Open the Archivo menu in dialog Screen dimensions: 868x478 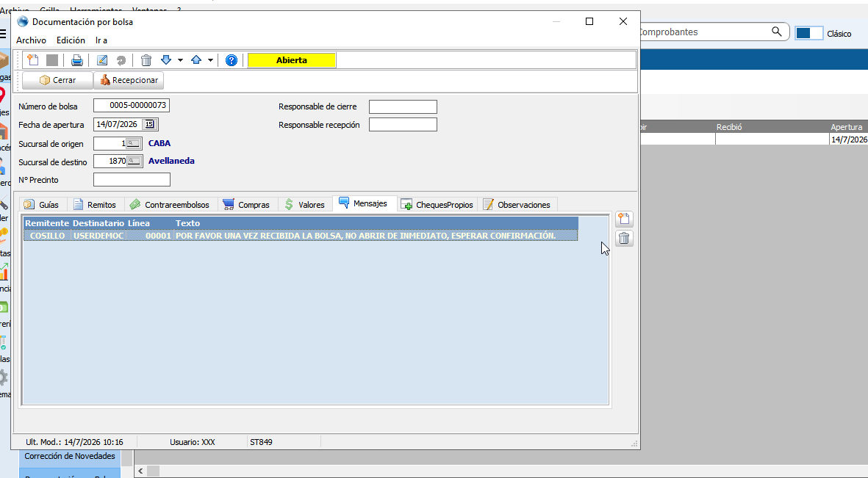[31, 40]
